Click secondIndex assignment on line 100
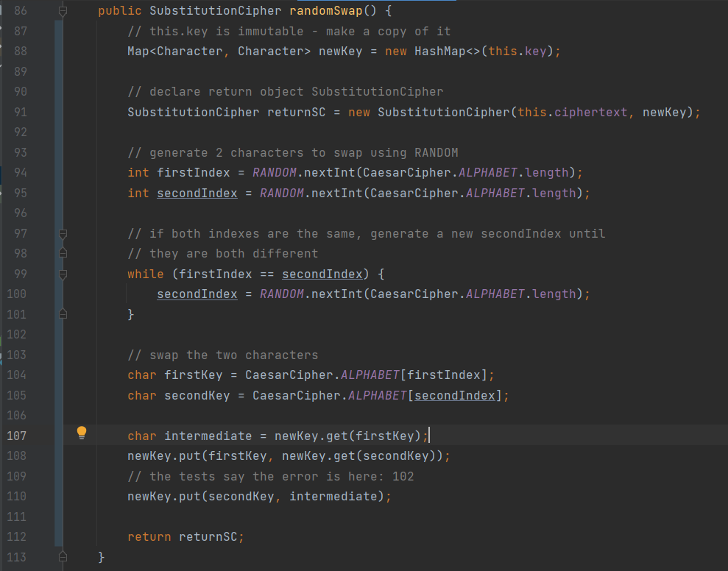The width and height of the screenshot is (728, 571). coord(197,294)
